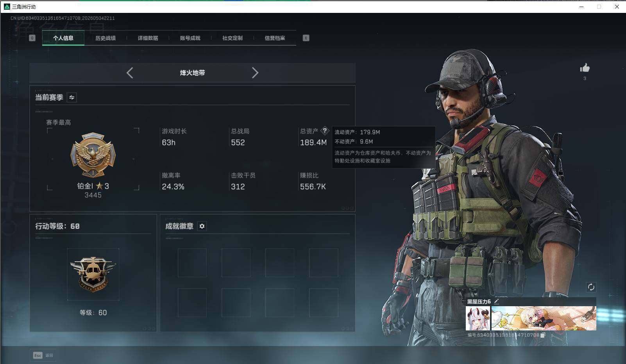
Task: Rotate character with the refresh icon
Action: pos(591,287)
